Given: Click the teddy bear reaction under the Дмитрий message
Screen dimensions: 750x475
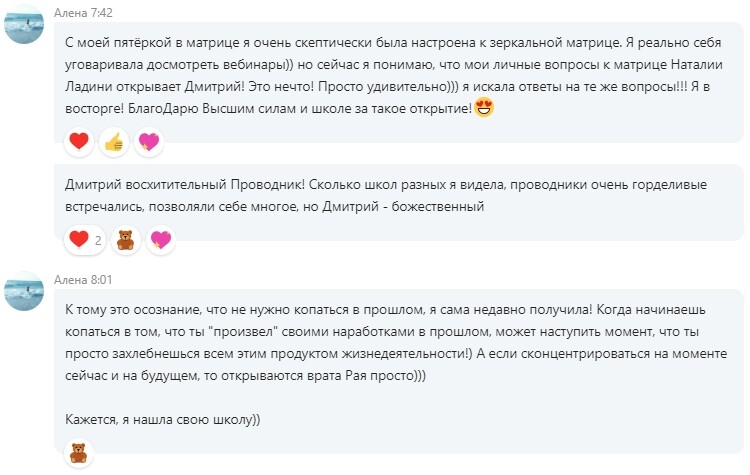Looking at the screenshot, I should [x=126, y=240].
